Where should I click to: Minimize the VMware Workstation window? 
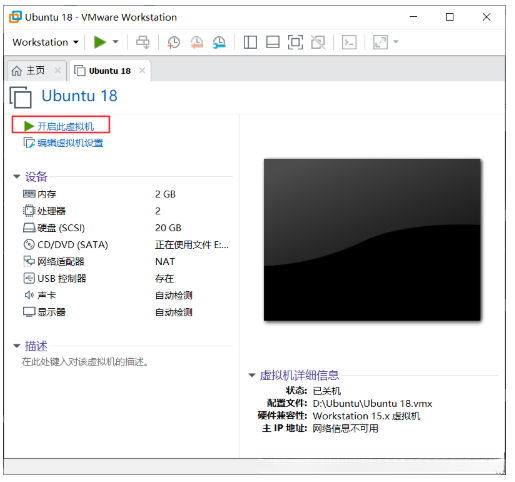click(413, 17)
